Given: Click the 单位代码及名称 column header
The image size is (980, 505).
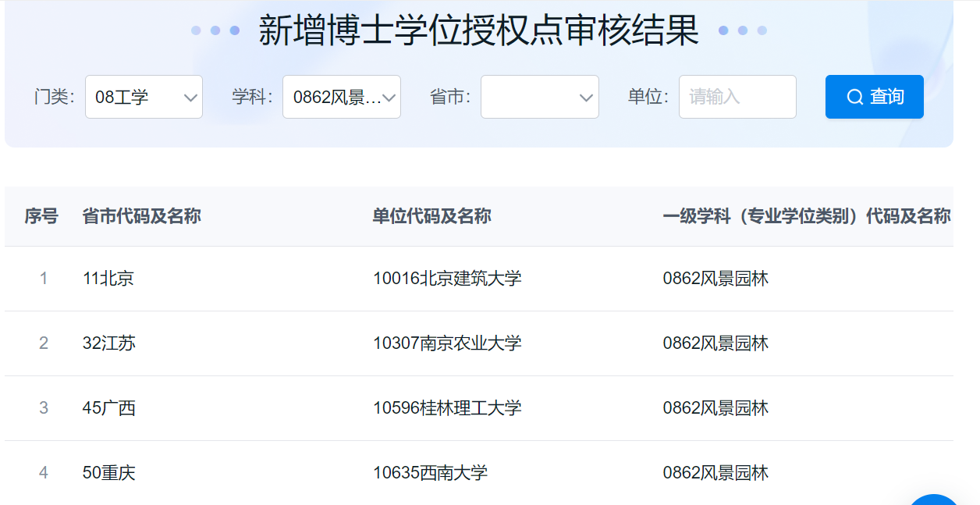Looking at the screenshot, I should [x=432, y=216].
